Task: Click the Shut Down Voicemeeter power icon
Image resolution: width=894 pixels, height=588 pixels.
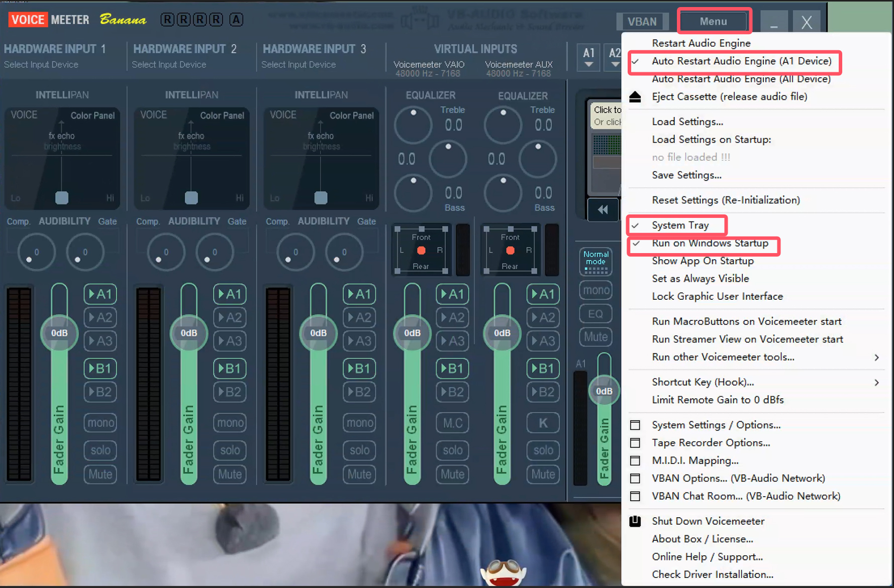Action: pyautogui.click(x=635, y=521)
